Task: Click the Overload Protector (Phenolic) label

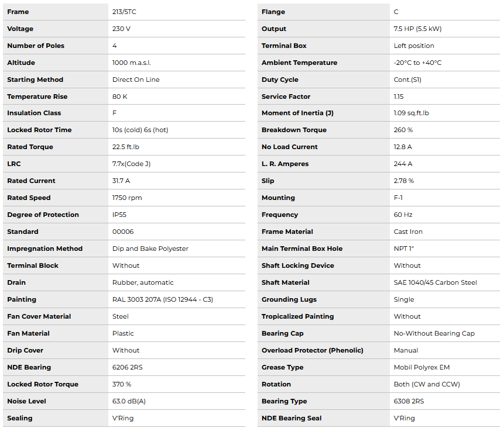Action: click(313, 350)
